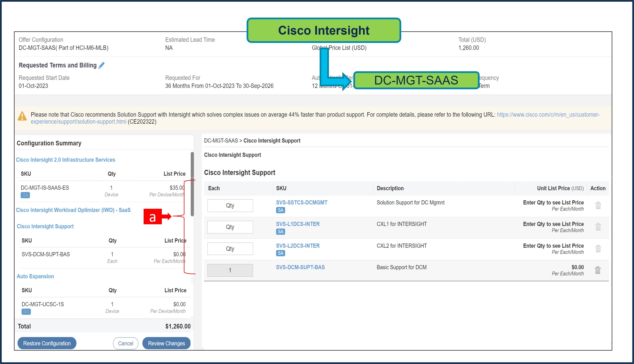Click SA badge under SVS-L1DCS-INTER
The height and width of the screenshot is (364, 634).
click(x=280, y=232)
